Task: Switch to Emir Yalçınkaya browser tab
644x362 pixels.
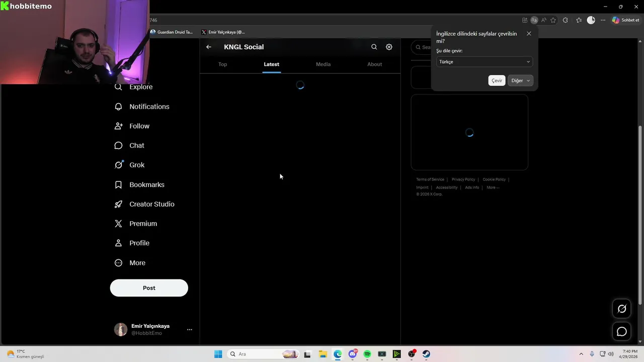Action: 223,32
